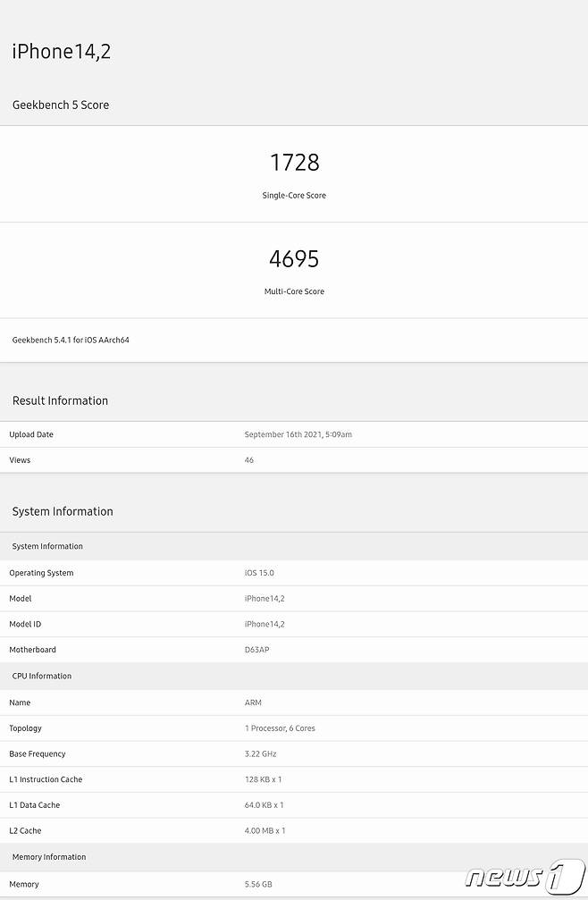Click the 1728 single-core score number
This screenshot has height=900, width=588.
[294, 163]
